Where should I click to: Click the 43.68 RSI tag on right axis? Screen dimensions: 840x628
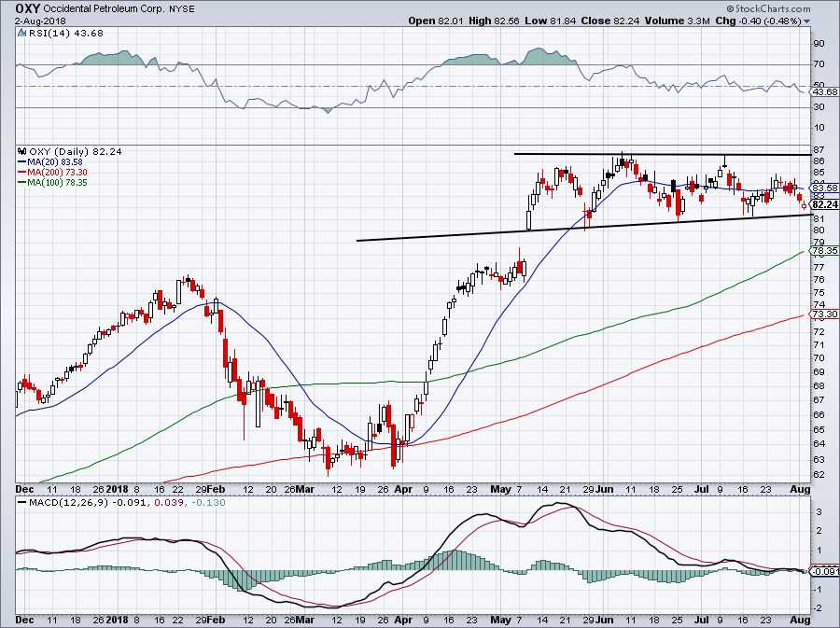click(x=824, y=92)
